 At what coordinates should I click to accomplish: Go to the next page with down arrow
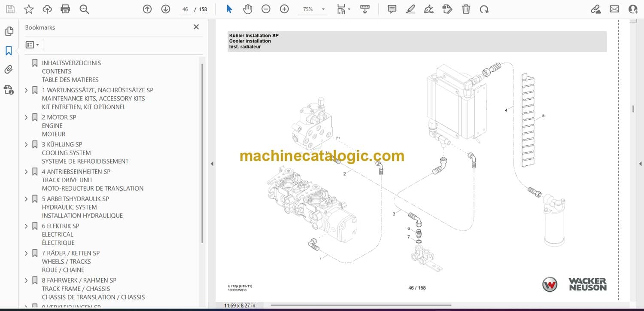click(166, 9)
